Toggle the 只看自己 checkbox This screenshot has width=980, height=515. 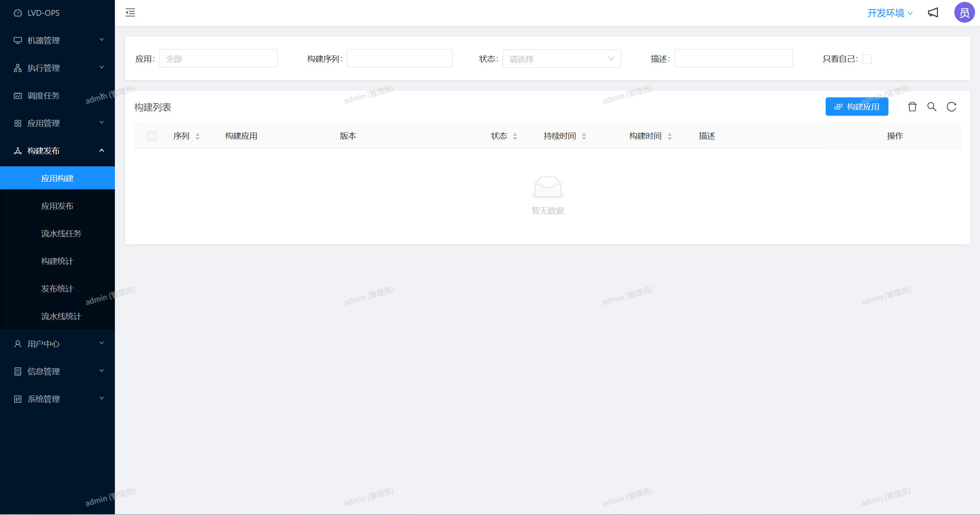867,59
